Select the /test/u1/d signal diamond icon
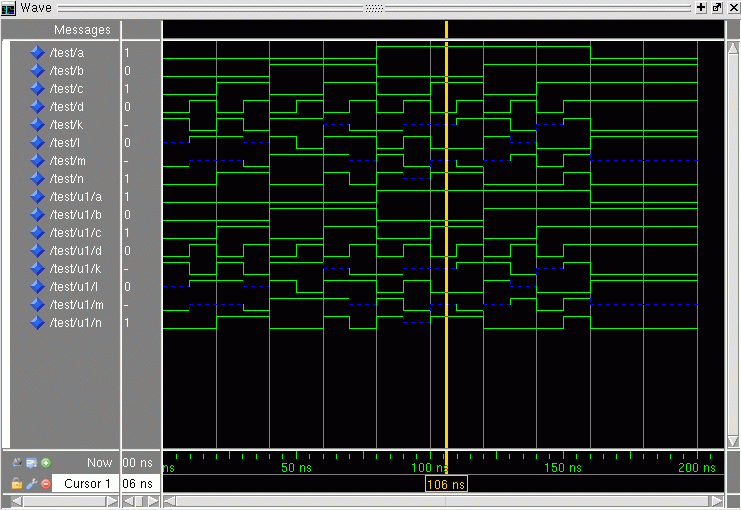The image size is (741, 510). coord(37,251)
